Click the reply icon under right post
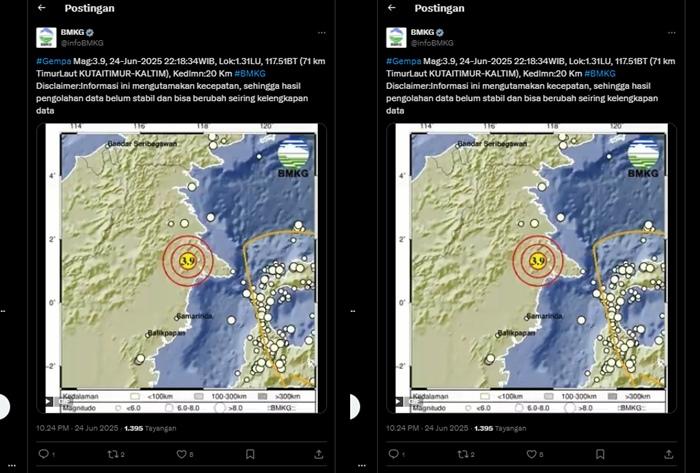This screenshot has width=700, height=473. coord(393,454)
